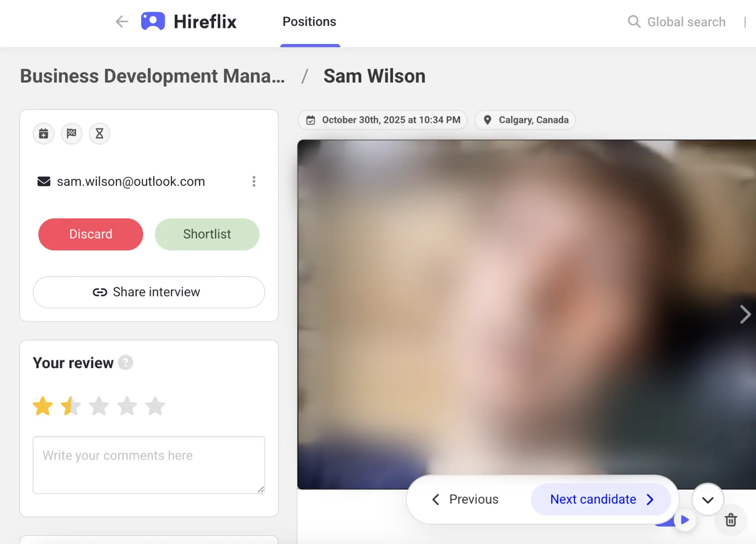Delete the recording using the trash icon
Image resolution: width=756 pixels, height=544 pixels.
point(730,520)
